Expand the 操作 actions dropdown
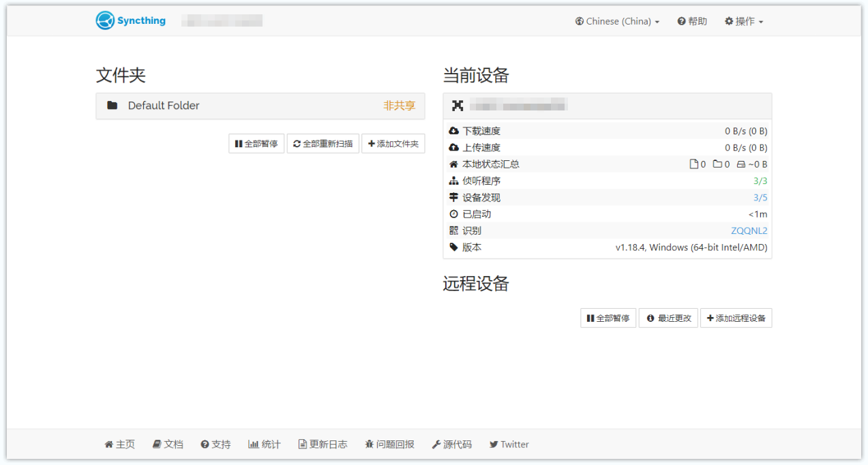868x465 pixels. (743, 21)
